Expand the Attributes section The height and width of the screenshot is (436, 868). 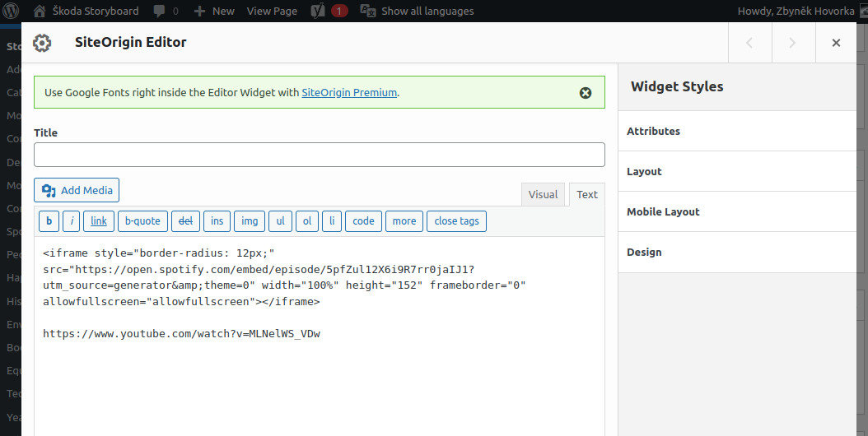pos(737,131)
